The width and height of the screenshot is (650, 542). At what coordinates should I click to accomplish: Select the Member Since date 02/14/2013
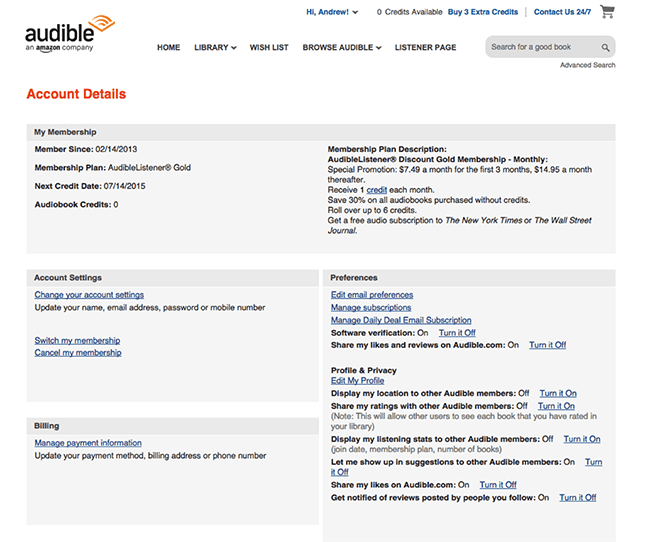[116, 149]
